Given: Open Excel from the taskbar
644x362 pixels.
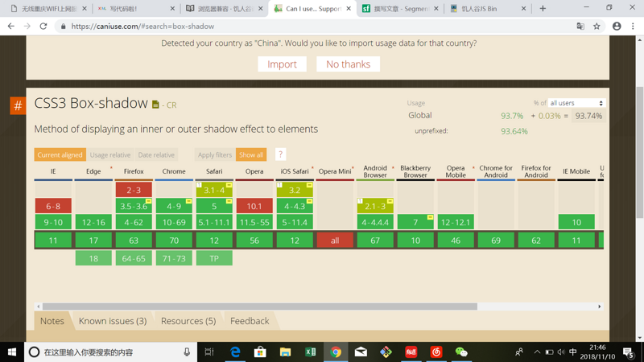Looking at the screenshot, I should [x=311, y=352].
